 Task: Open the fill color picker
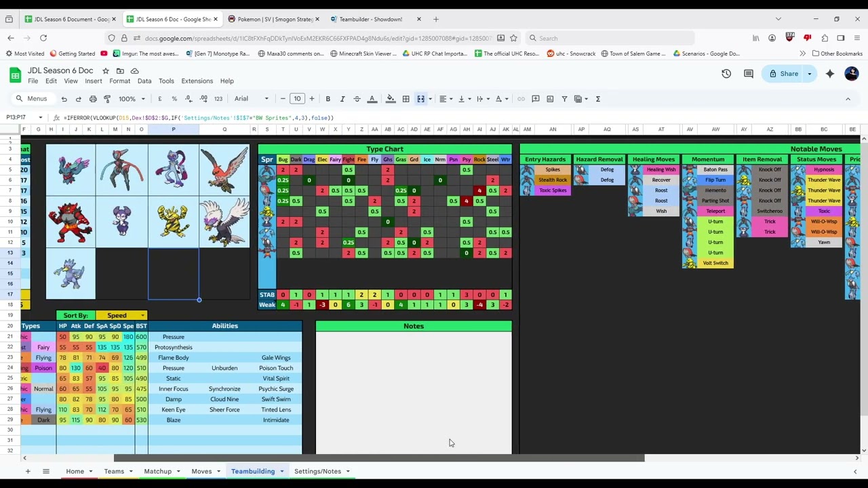tap(391, 99)
